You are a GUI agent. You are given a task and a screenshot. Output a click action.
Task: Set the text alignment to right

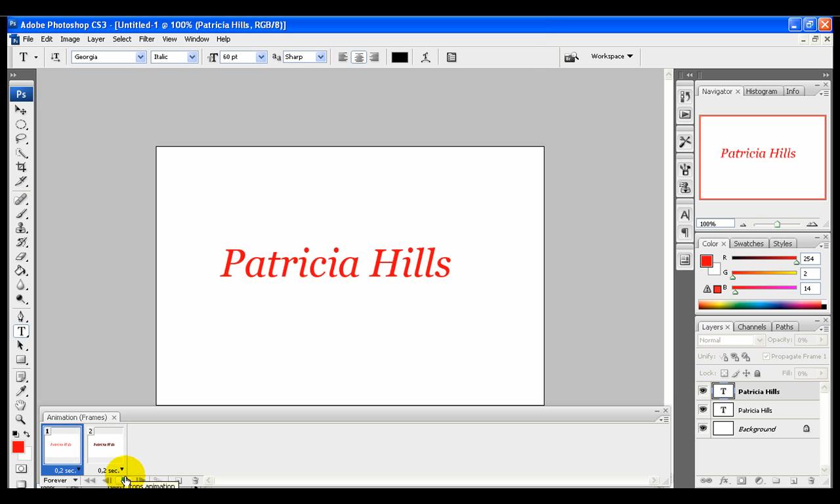pyautogui.click(x=374, y=57)
